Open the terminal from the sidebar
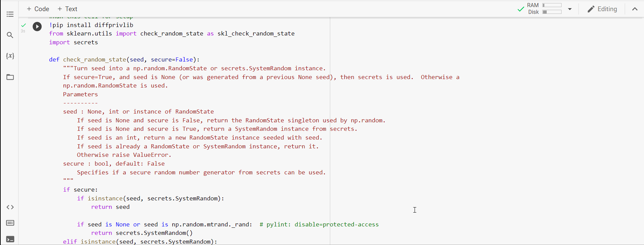 pyautogui.click(x=10, y=239)
